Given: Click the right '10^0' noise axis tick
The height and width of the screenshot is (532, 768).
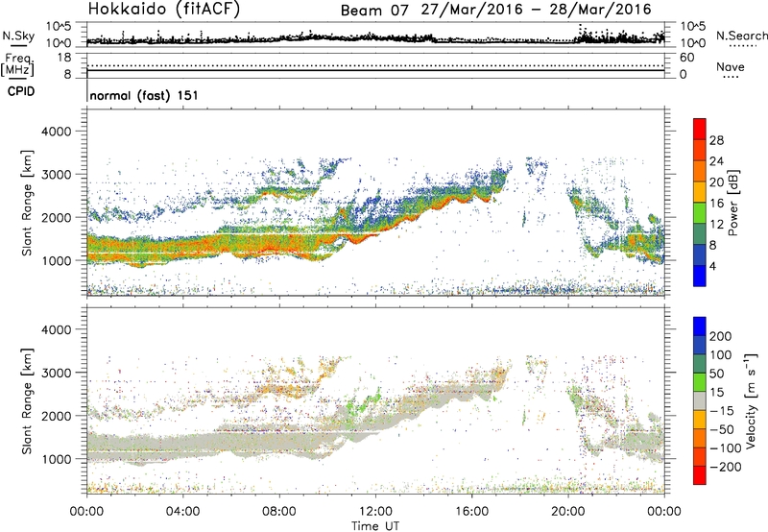Looking at the screenshot, I should pos(692,43).
